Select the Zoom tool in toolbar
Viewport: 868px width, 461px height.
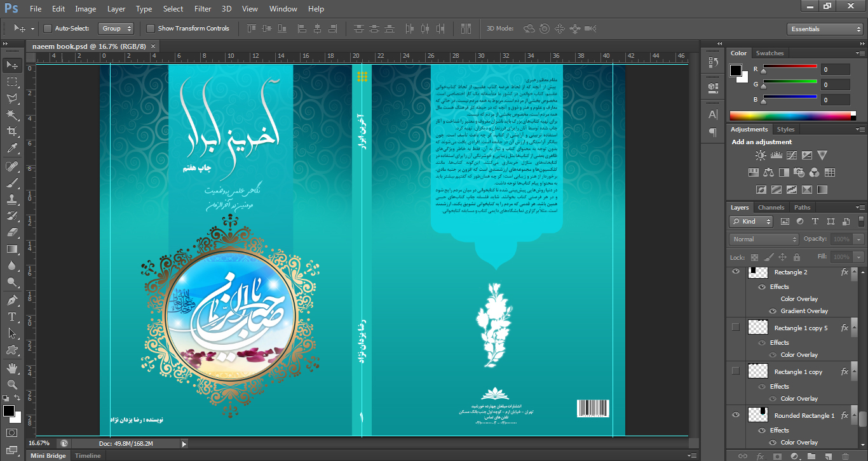11,384
